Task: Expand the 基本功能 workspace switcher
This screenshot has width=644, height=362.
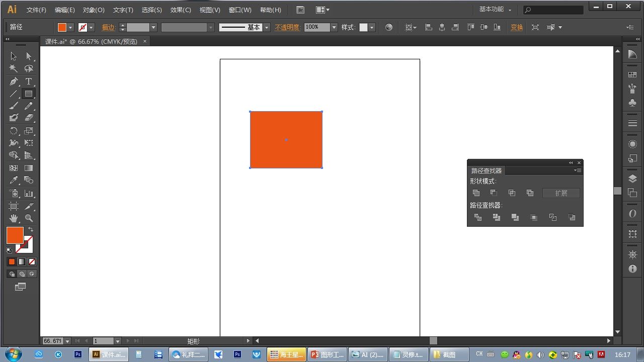Action: coord(495,10)
